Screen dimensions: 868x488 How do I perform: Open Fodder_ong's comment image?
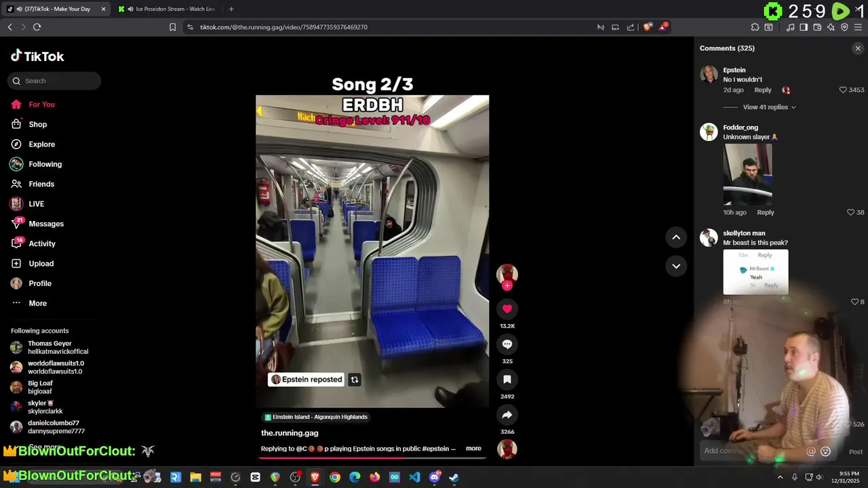coord(747,174)
